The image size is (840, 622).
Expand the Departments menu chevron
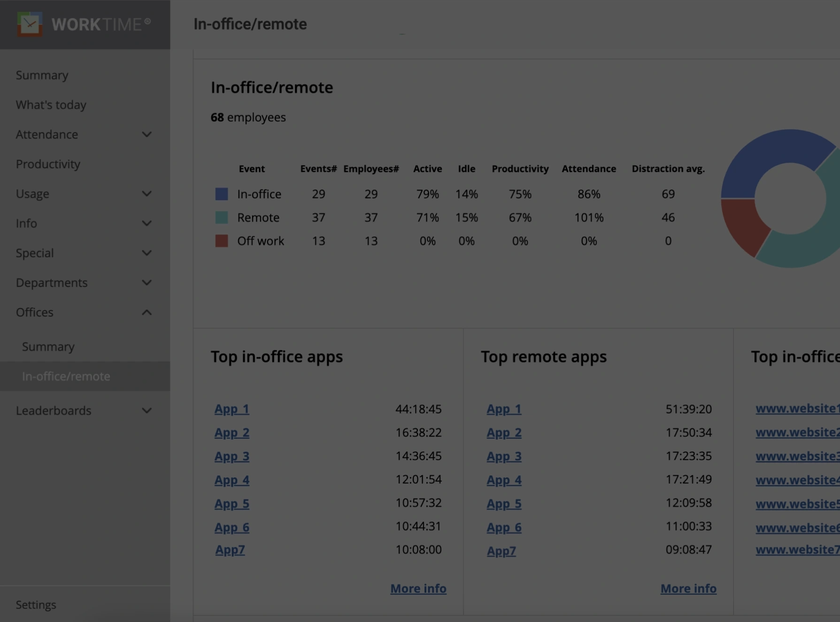click(x=147, y=282)
